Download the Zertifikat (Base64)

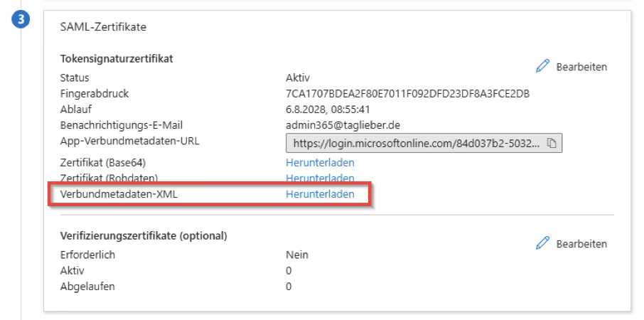coord(320,163)
